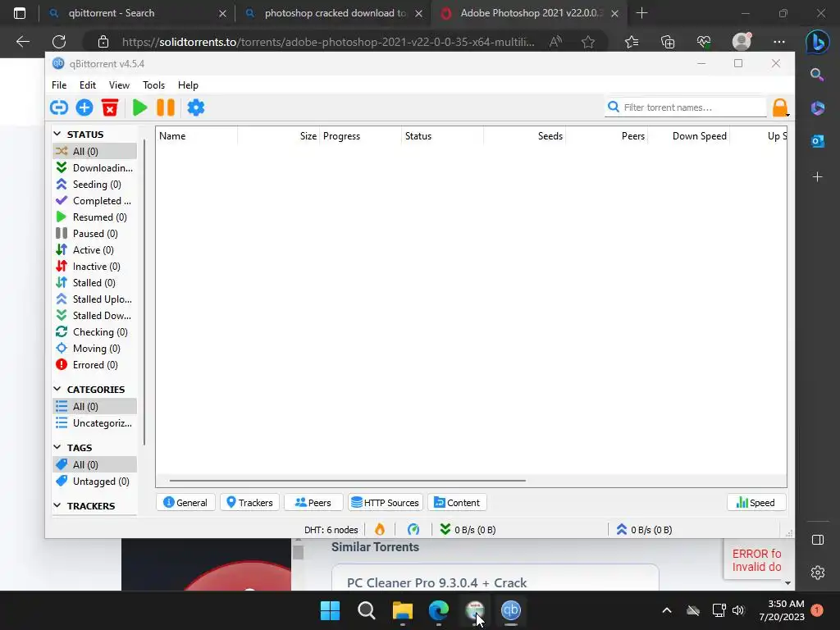Image resolution: width=840 pixels, height=630 pixels.
Task: Collapse the TAGS section
Action: 57,447
